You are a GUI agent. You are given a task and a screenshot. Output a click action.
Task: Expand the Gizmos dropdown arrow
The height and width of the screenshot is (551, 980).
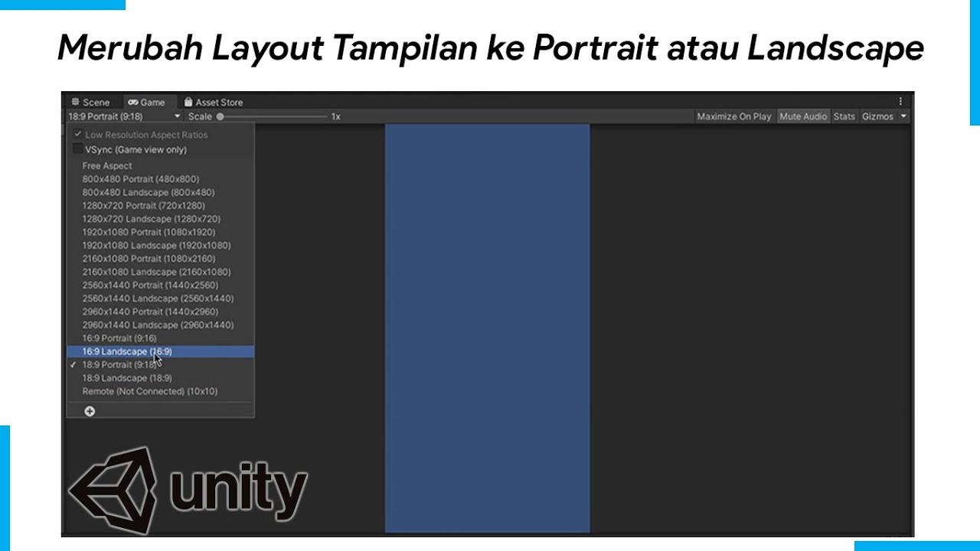click(x=903, y=116)
